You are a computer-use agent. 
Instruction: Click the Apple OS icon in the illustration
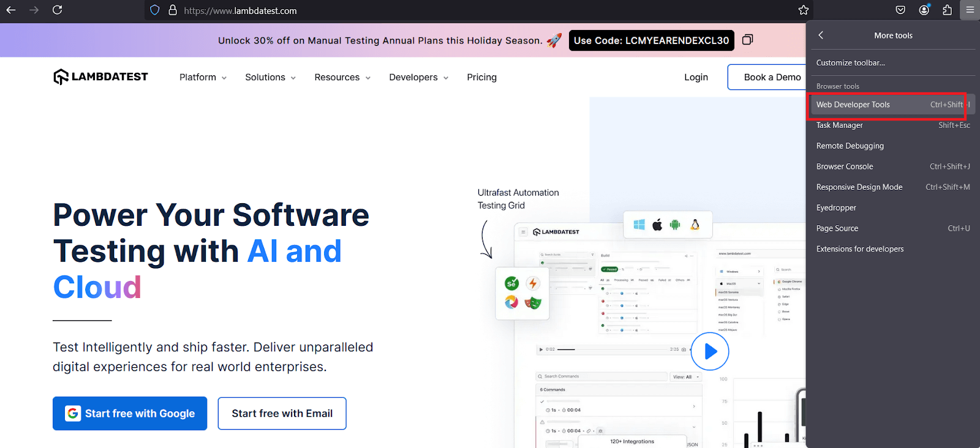click(x=657, y=225)
